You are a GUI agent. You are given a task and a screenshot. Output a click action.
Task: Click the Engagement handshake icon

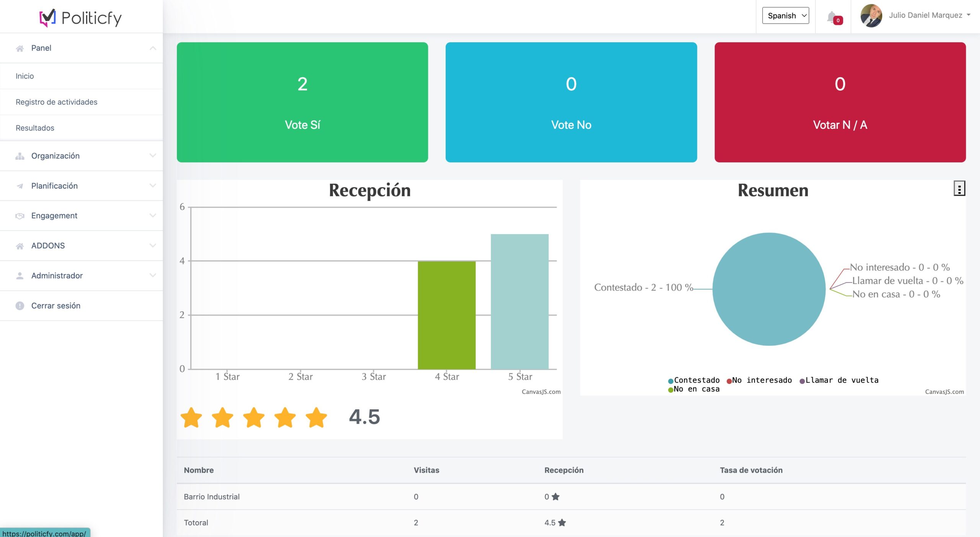point(20,216)
